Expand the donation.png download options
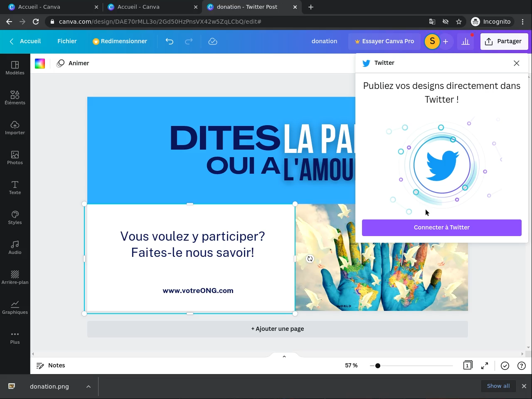This screenshot has width=532, height=399. tap(89, 387)
